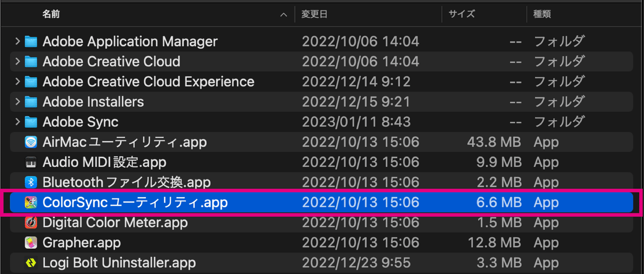
Task: Sort by the 名前 column header
Action: point(51,14)
